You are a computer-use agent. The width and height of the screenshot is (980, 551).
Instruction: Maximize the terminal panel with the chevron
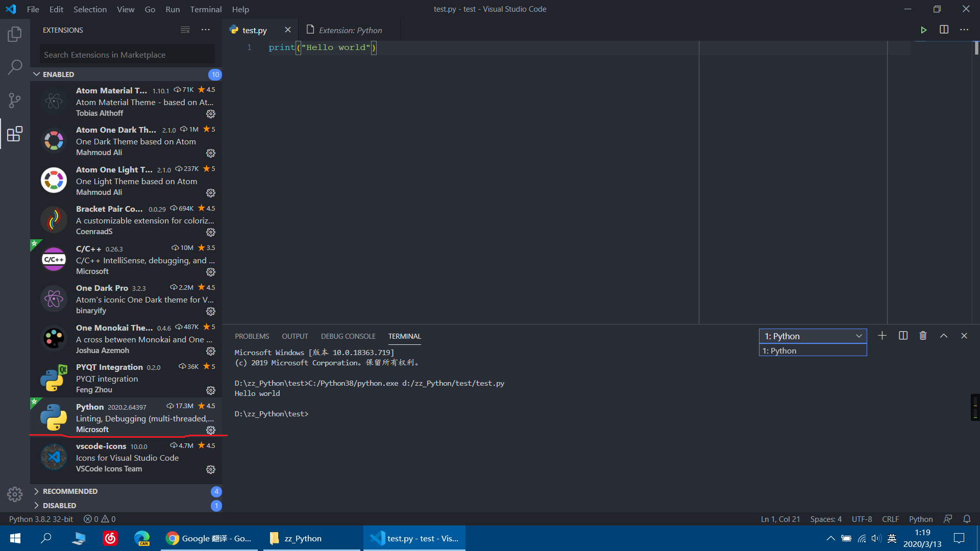coord(944,335)
